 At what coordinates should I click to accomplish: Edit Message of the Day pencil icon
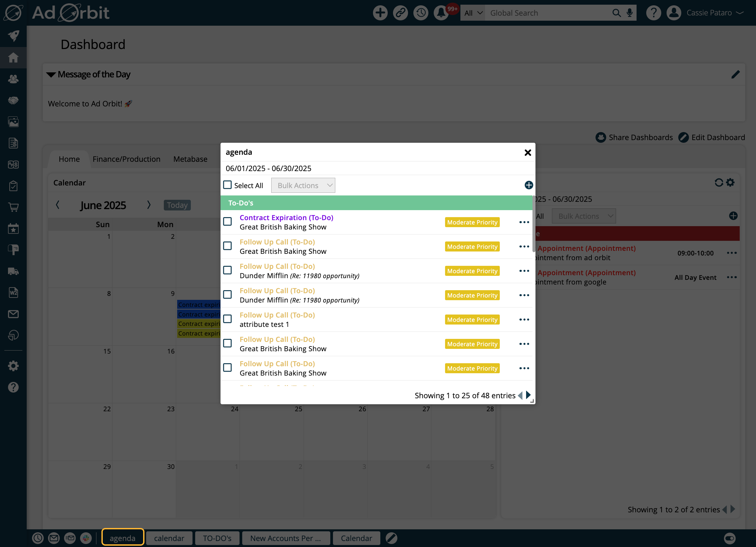point(735,74)
